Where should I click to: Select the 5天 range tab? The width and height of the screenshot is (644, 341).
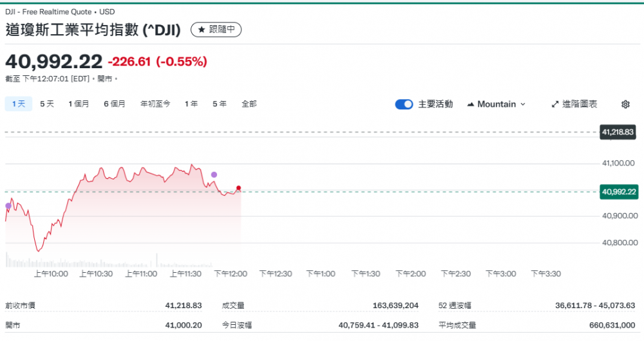(47, 104)
